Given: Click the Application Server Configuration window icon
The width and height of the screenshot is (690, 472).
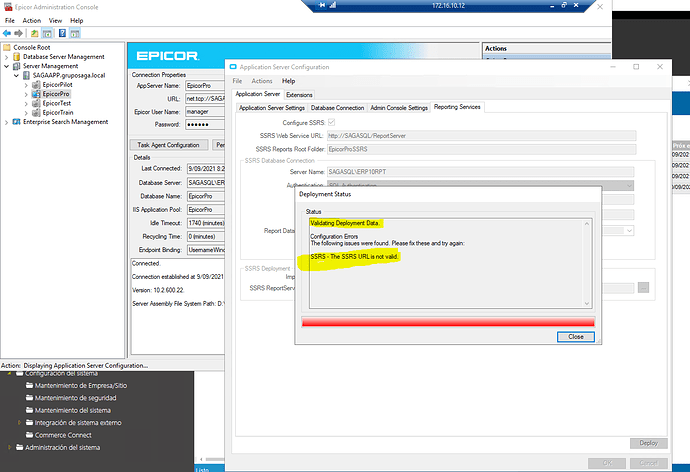Looking at the screenshot, I should [x=233, y=67].
